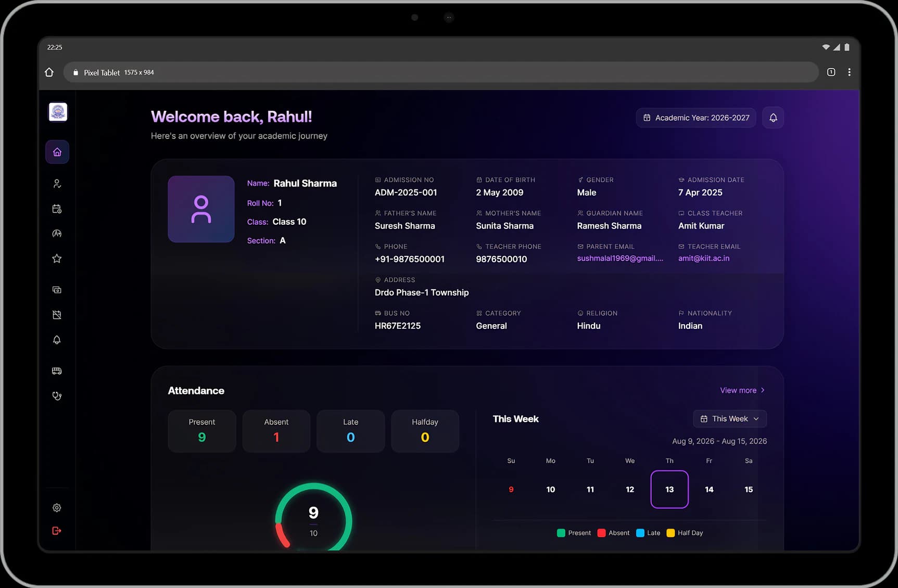Open the browser tab switcher icon
898x588 pixels.
[831, 72]
